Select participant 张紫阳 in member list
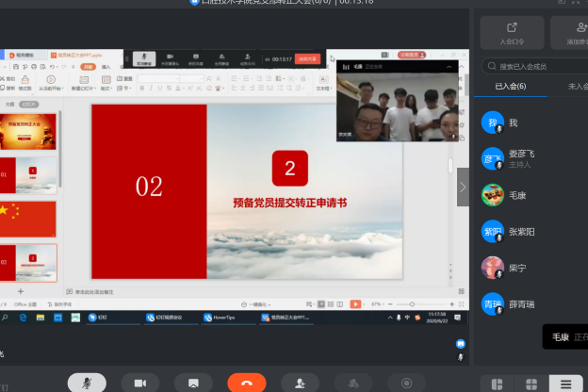The width and height of the screenshot is (588, 392). click(527, 230)
